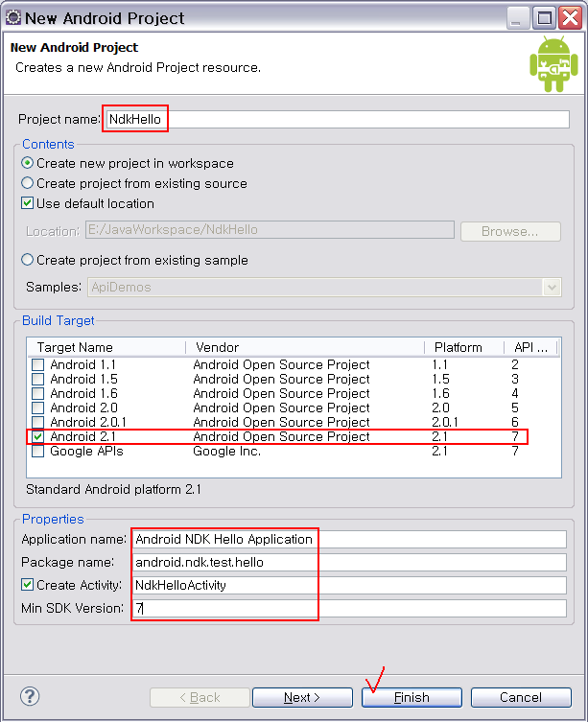
Task: Click the Next button
Action: tap(302, 697)
